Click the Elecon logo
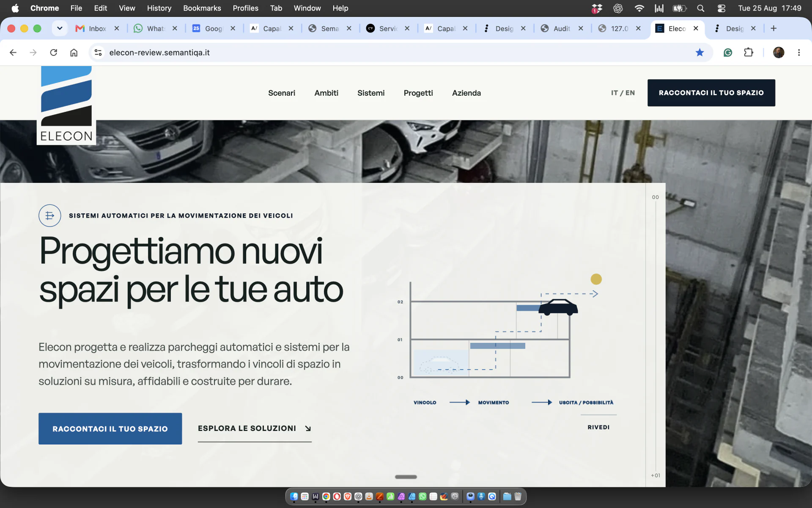 pyautogui.click(x=66, y=105)
